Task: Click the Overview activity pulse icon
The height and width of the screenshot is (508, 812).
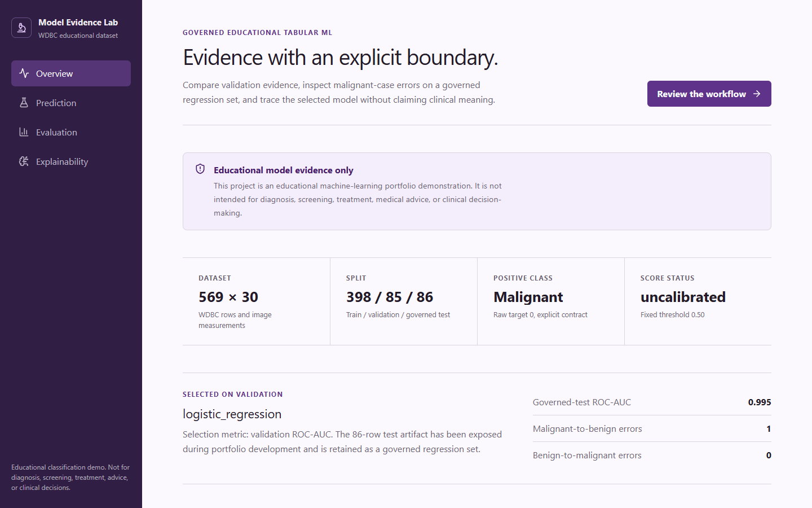Action: (24, 73)
